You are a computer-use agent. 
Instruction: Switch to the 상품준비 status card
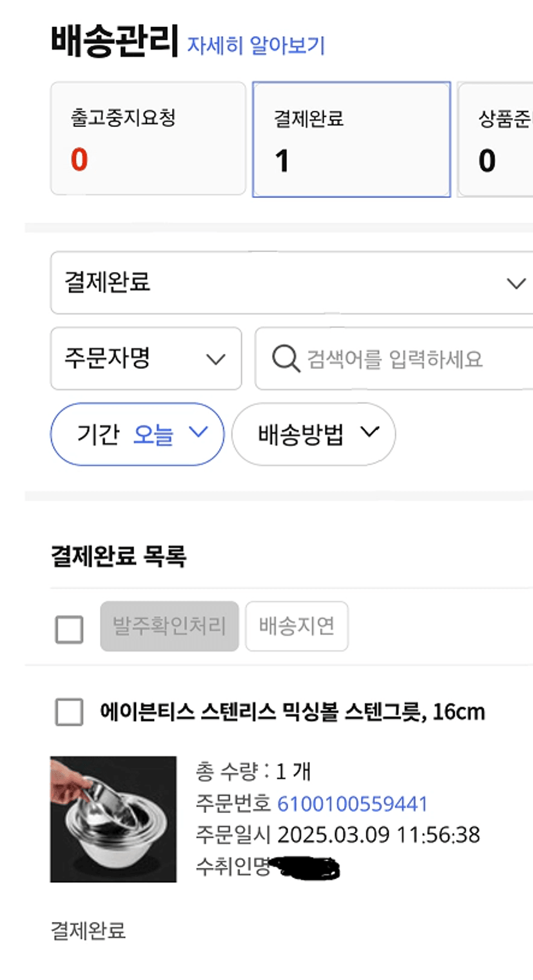coord(496,139)
